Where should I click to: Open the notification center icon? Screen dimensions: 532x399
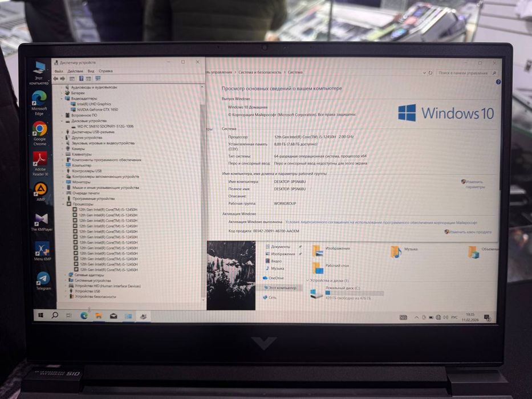coord(487,318)
